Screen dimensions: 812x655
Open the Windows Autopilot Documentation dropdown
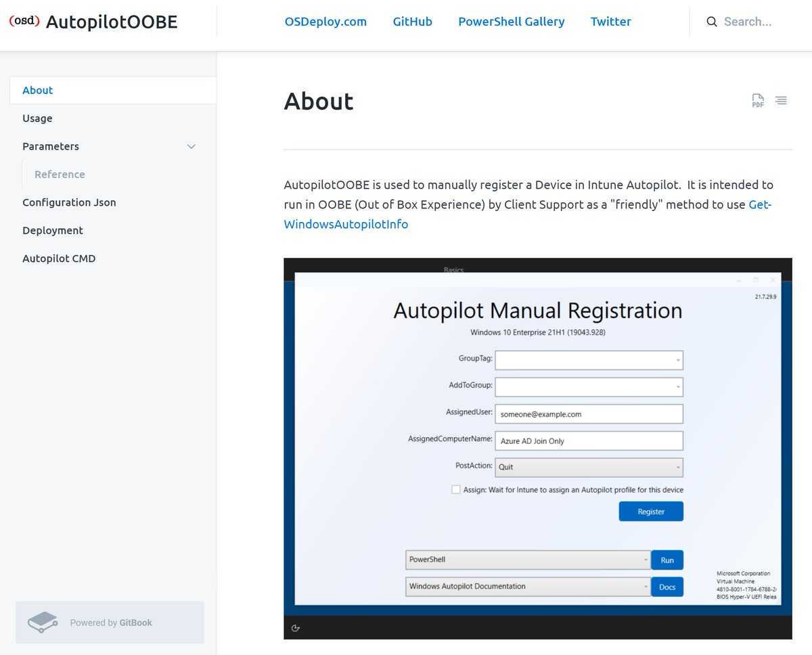[528, 587]
